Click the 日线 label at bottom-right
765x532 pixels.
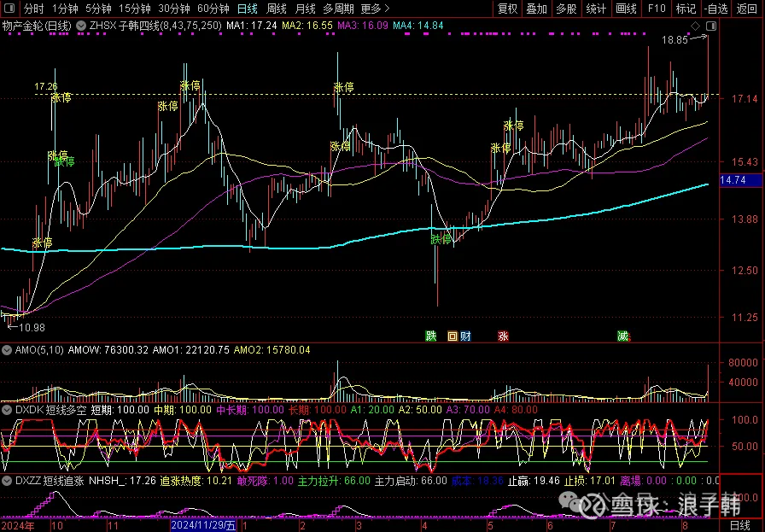(740, 524)
